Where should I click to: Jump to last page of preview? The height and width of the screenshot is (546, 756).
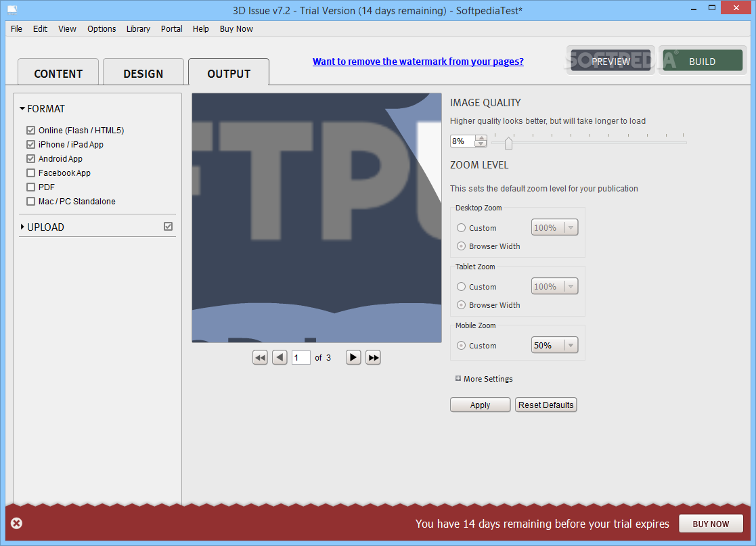[373, 358]
